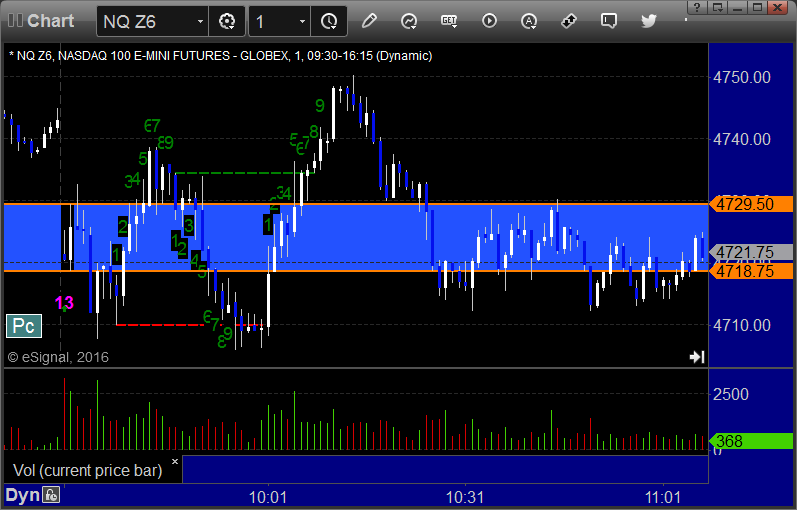797x510 pixels.
Task: Click the Dyn scaling label
Action: coord(22,495)
